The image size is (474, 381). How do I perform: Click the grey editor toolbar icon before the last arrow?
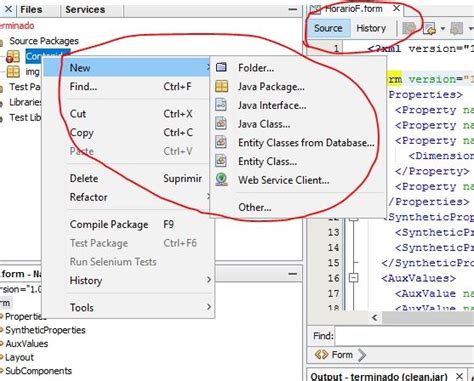click(x=456, y=29)
